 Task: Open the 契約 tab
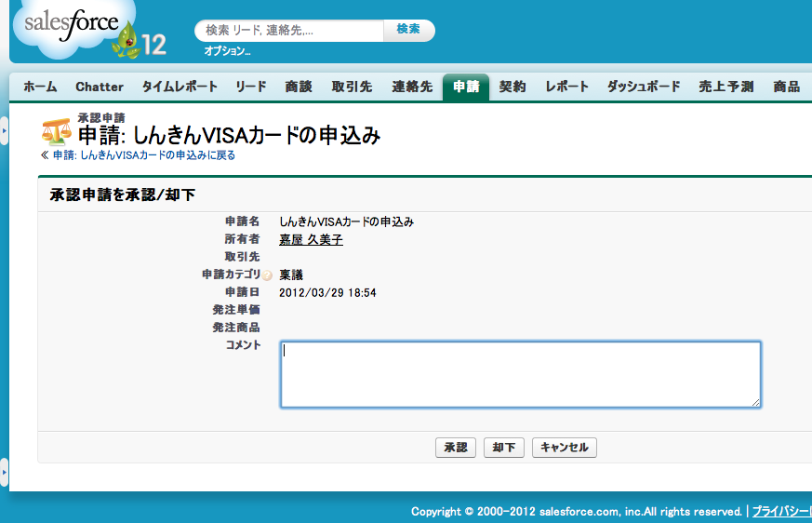click(512, 87)
